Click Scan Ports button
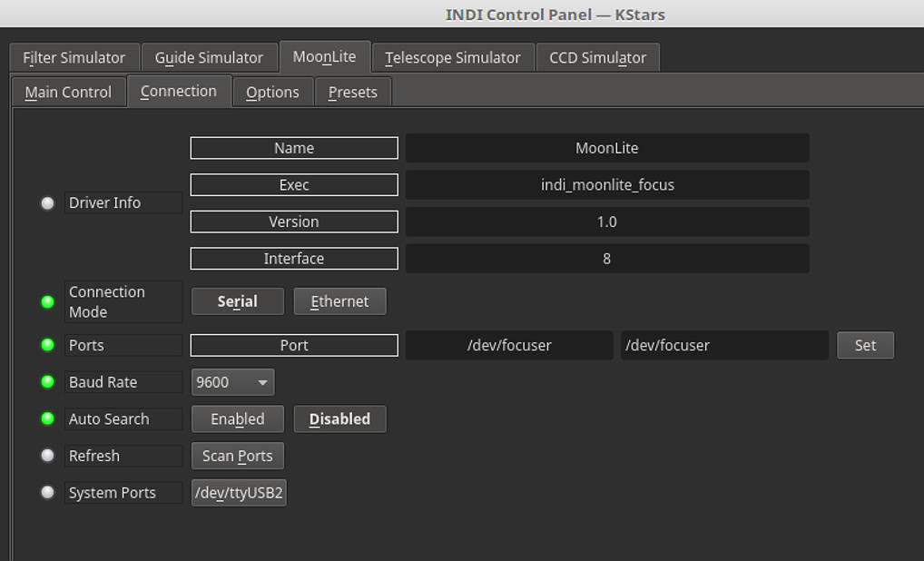Viewport: 924px width, 561px height. point(237,456)
